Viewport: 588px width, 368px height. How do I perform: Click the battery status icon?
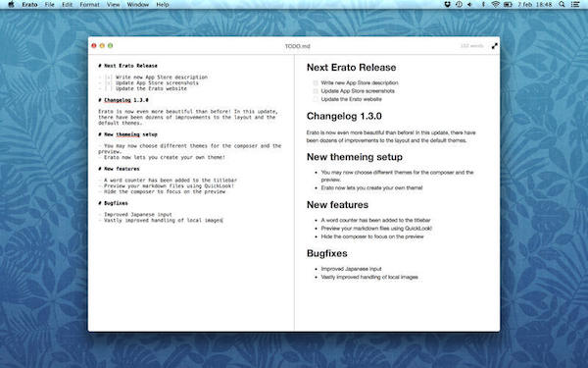[508, 5]
